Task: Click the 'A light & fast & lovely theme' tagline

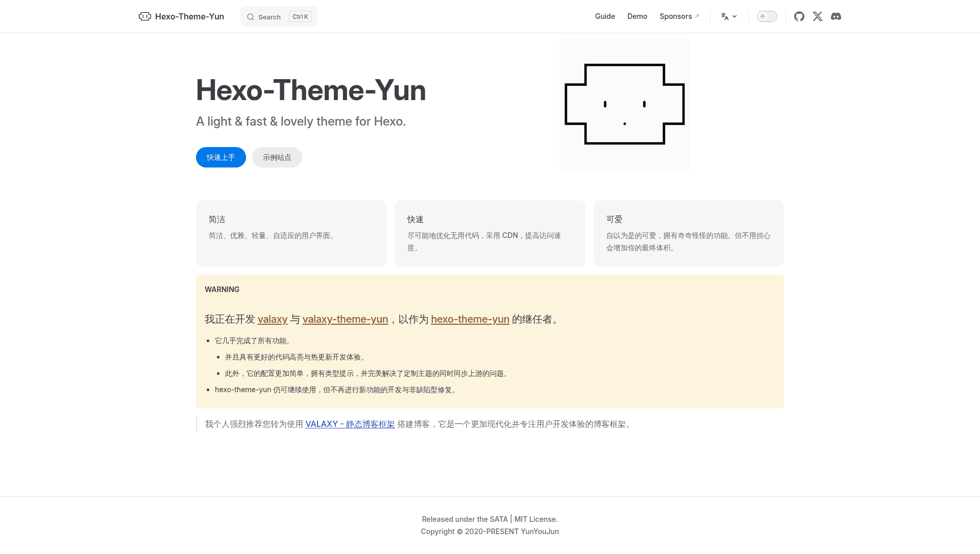Action: click(301, 122)
